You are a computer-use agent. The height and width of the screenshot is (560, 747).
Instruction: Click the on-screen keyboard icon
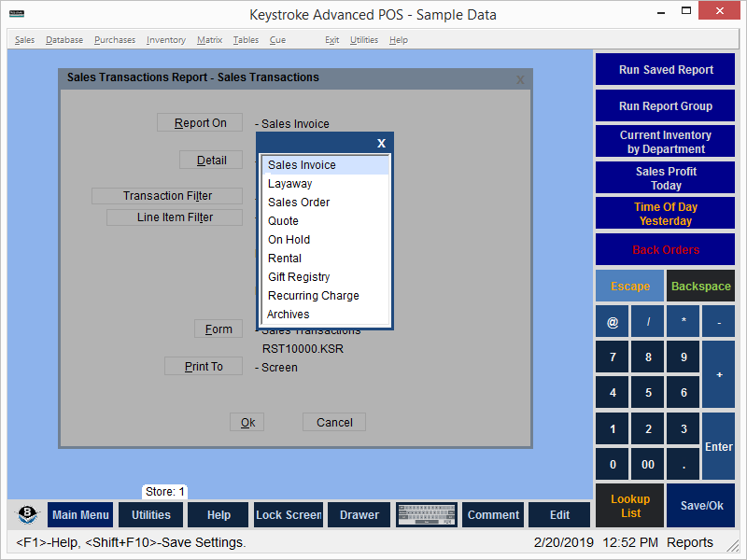426,515
